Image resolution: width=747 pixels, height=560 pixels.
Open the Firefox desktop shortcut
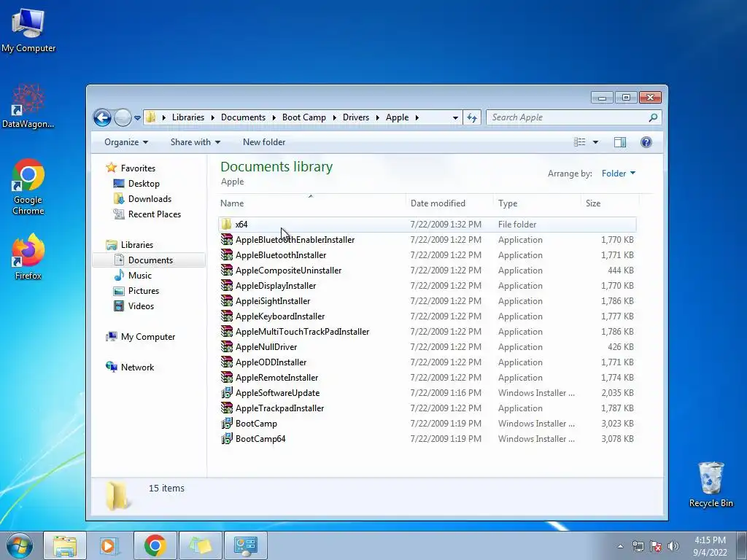pyautogui.click(x=28, y=257)
